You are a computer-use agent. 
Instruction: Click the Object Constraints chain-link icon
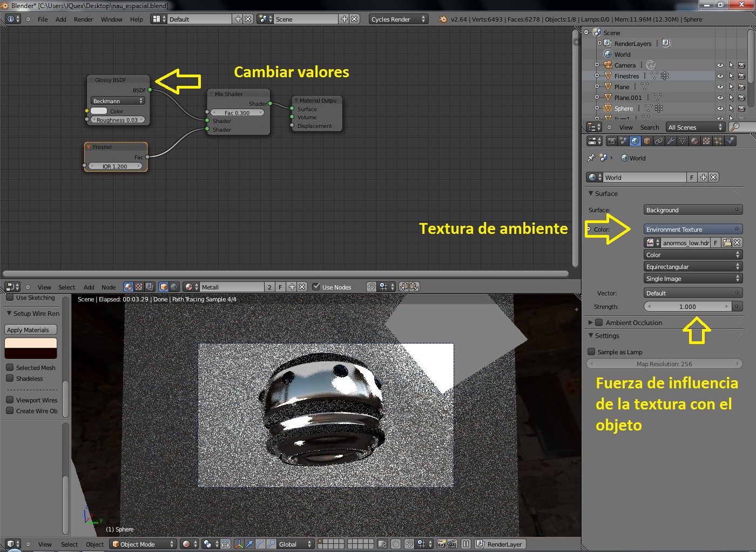pos(659,141)
